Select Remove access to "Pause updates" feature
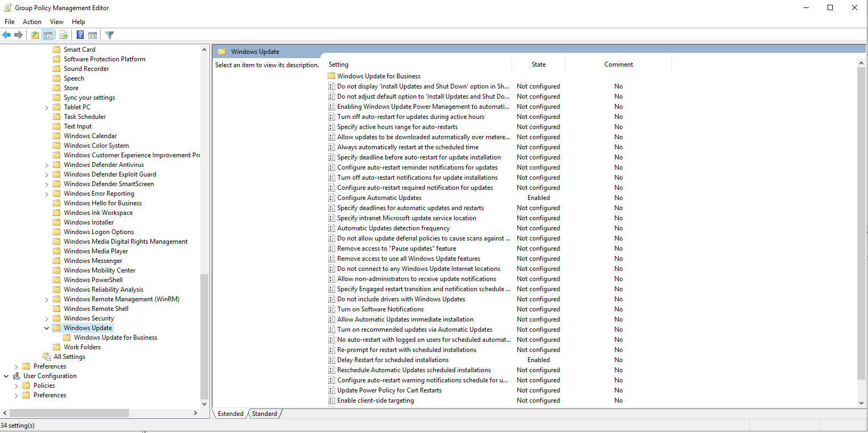 click(396, 248)
